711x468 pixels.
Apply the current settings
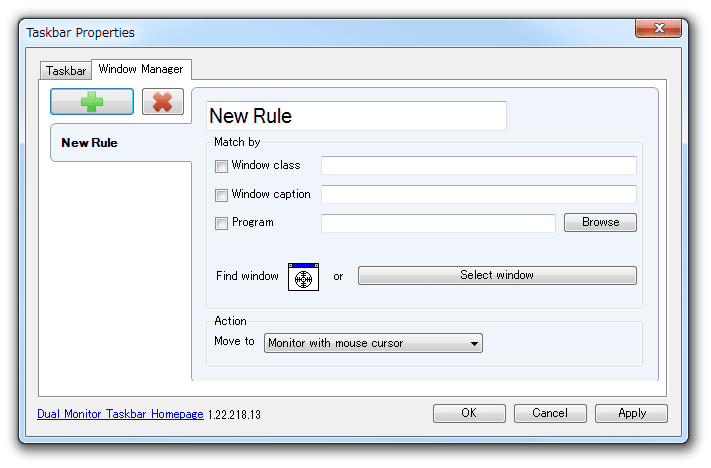coord(632,413)
